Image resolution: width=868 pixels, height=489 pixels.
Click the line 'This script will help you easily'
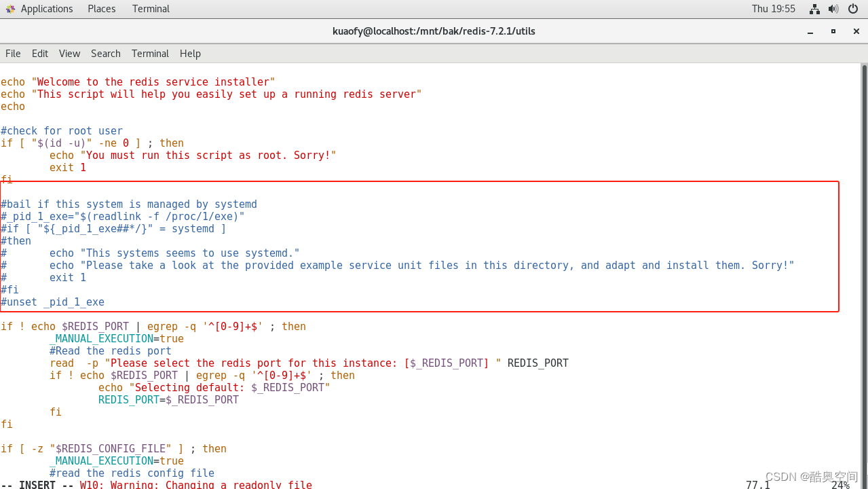click(x=211, y=94)
